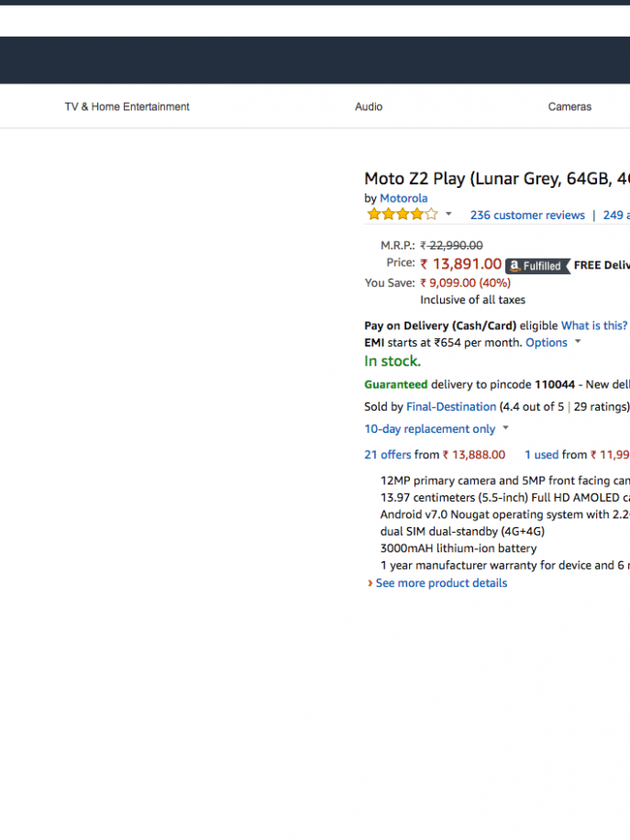Image resolution: width=630 pixels, height=840 pixels.
Task: Expand the star rating breakdown arrow
Action: pyautogui.click(x=448, y=215)
